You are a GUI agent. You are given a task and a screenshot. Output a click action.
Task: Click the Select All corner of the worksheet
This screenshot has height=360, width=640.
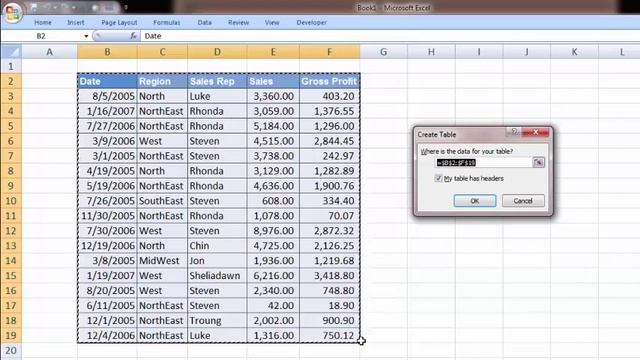[11, 52]
